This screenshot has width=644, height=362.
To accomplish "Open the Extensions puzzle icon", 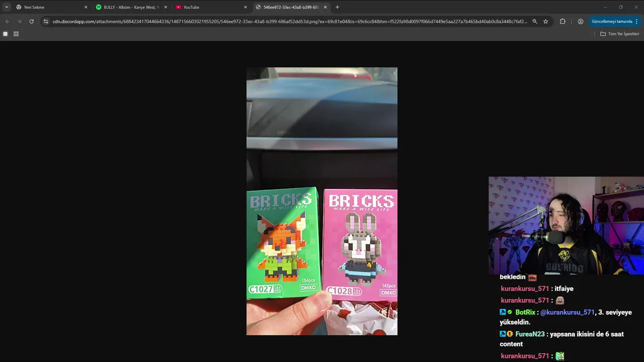I will [562, 22].
